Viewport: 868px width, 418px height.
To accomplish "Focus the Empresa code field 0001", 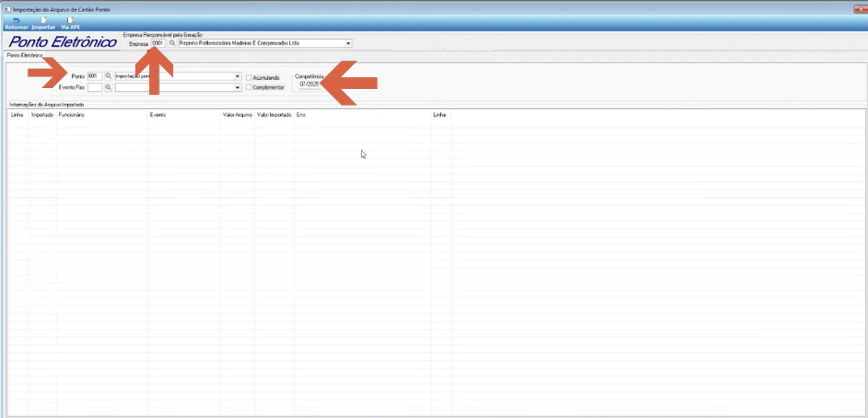I will pyautogui.click(x=158, y=43).
